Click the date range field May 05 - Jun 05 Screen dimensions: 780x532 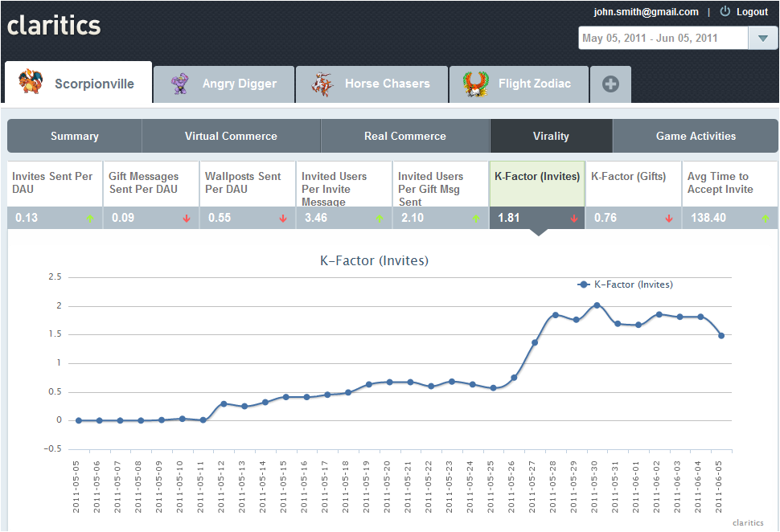tap(663, 38)
